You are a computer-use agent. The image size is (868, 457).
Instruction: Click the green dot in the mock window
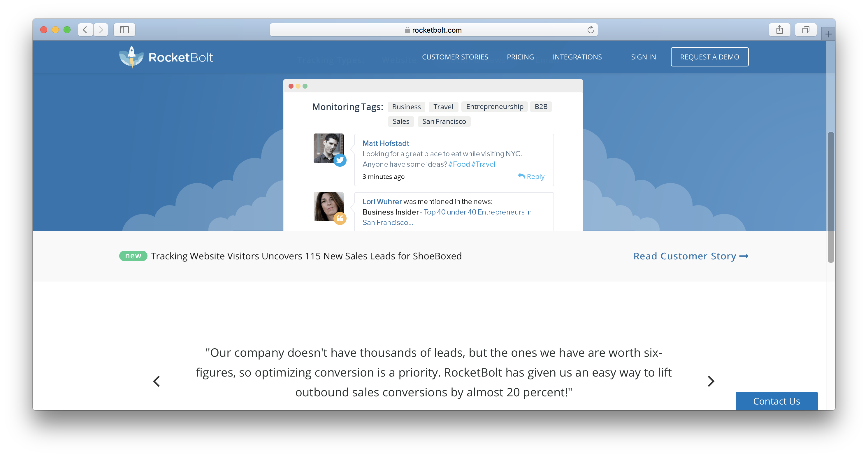pos(305,86)
